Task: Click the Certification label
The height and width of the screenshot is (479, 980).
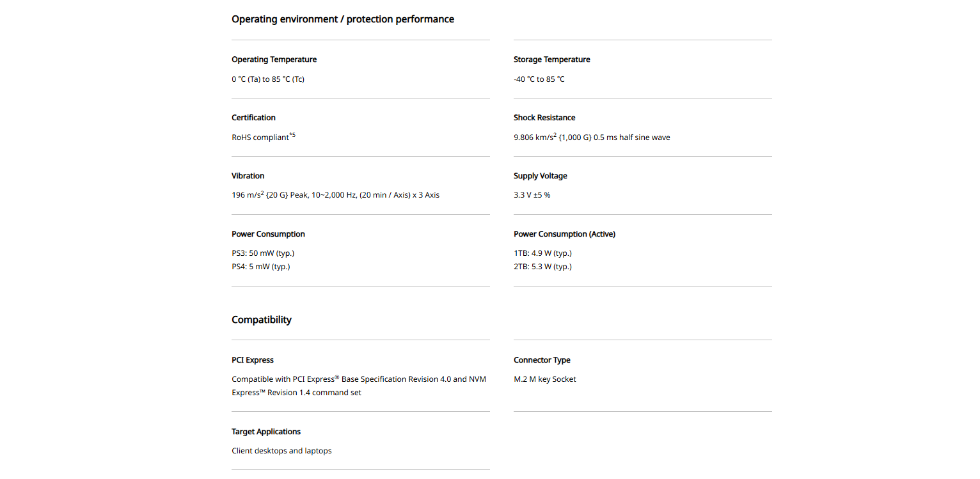Action: click(x=253, y=118)
